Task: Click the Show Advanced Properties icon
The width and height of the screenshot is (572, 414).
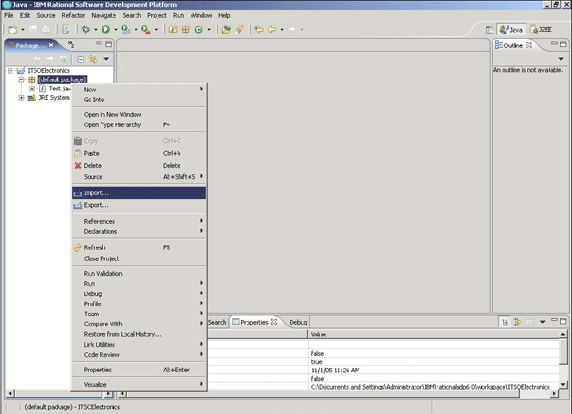Action: pyautogui.click(x=517, y=322)
